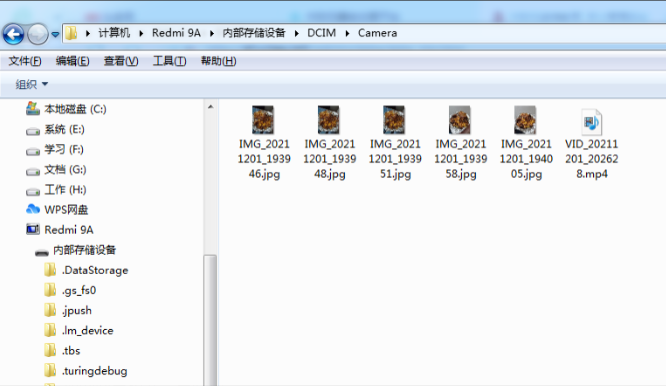666x386 pixels.
Task: Click the .jpush folder icon
Action: (50, 310)
